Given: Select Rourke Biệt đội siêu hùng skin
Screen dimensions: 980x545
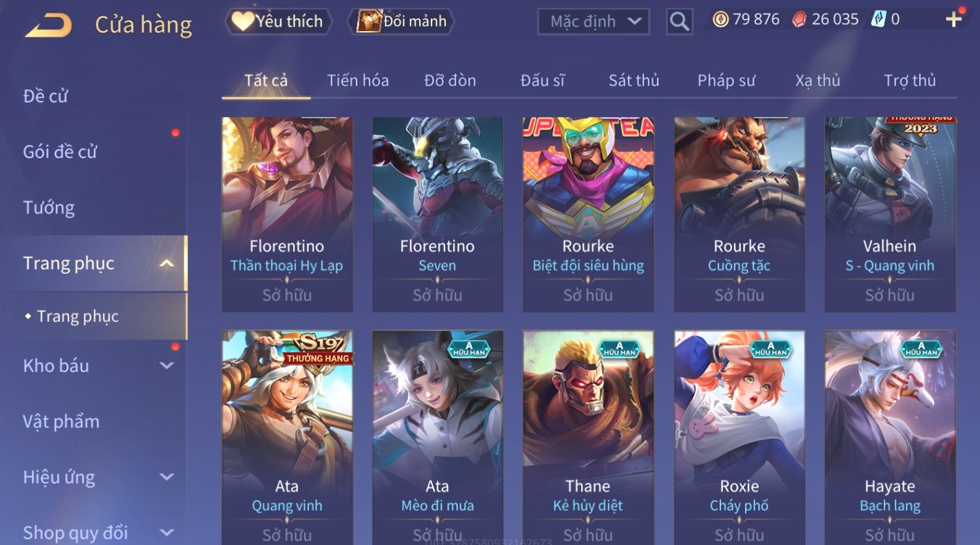Looking at the screenshot, I should coord(588,215).
